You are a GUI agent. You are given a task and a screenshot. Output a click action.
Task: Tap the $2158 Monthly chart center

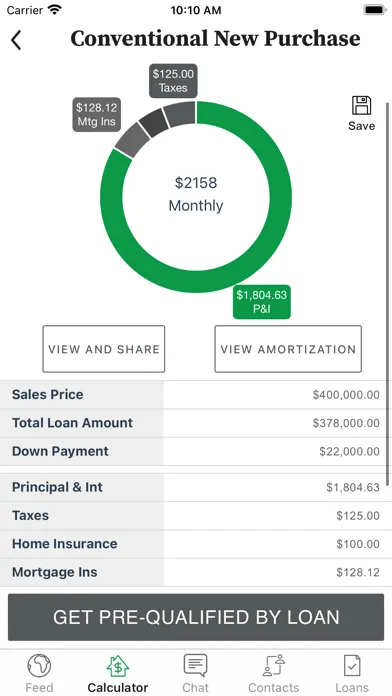click(x=196, y=194)
